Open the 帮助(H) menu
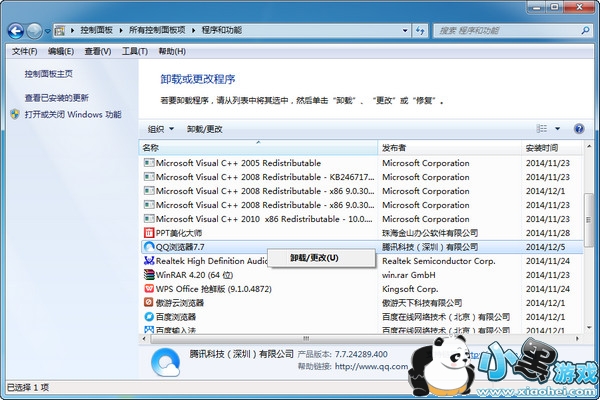 pyautogui.click(x=172, y=51)
